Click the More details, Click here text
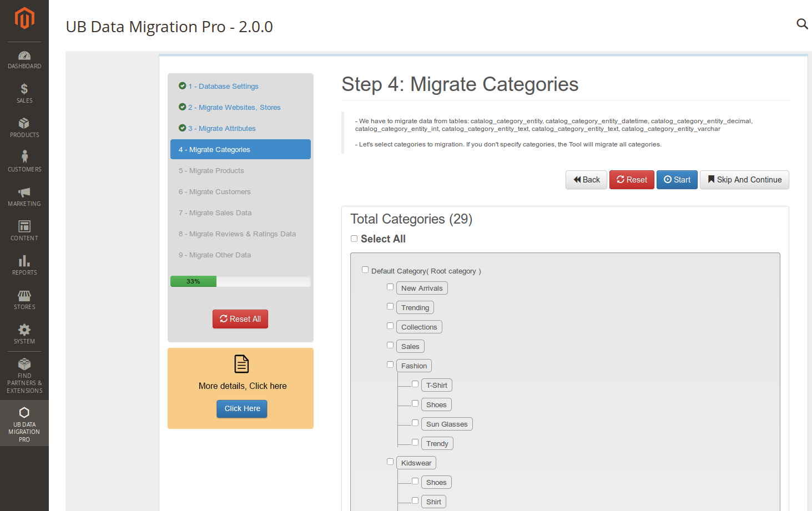Screen dimensions: 812x511 click(243, 386)
